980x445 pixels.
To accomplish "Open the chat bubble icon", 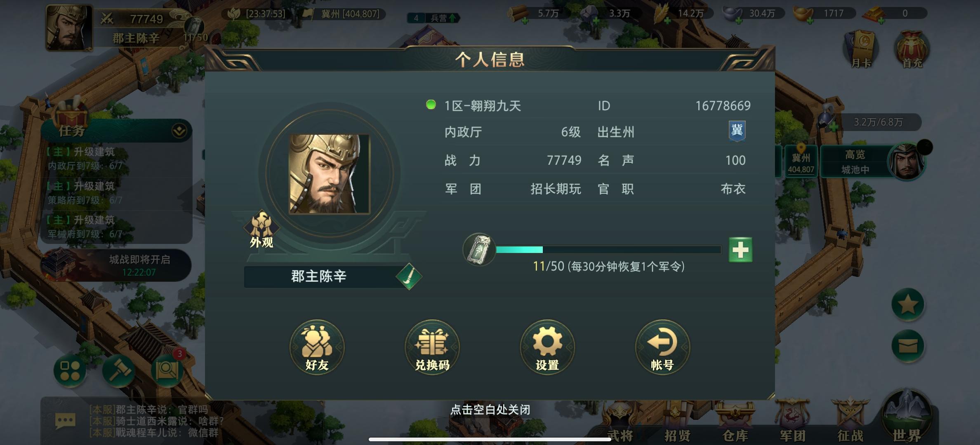I will pyautogui.click(x=65, y=421).
